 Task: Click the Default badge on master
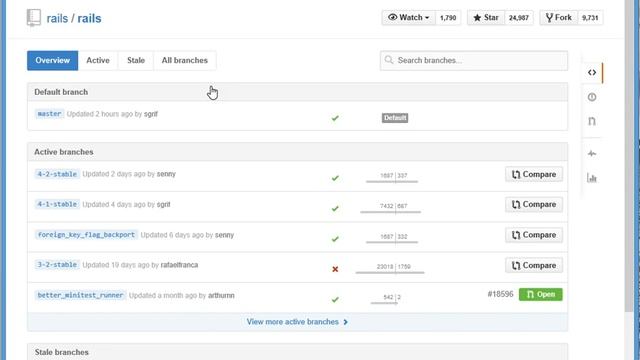[x=395, y=118]
